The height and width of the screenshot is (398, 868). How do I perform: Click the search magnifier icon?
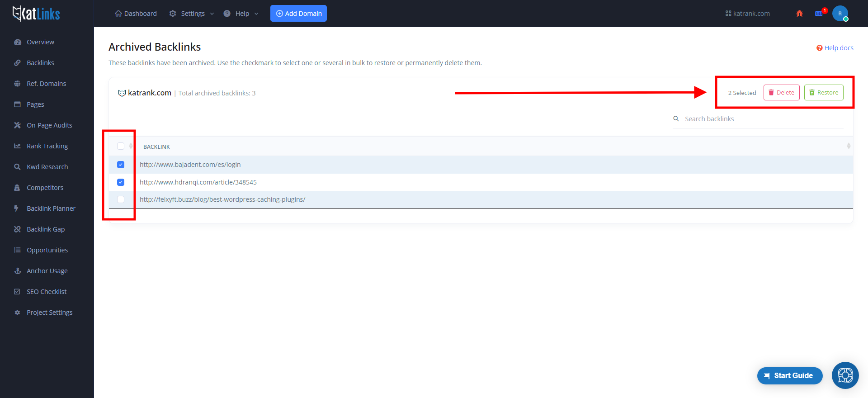pos(676,119)
